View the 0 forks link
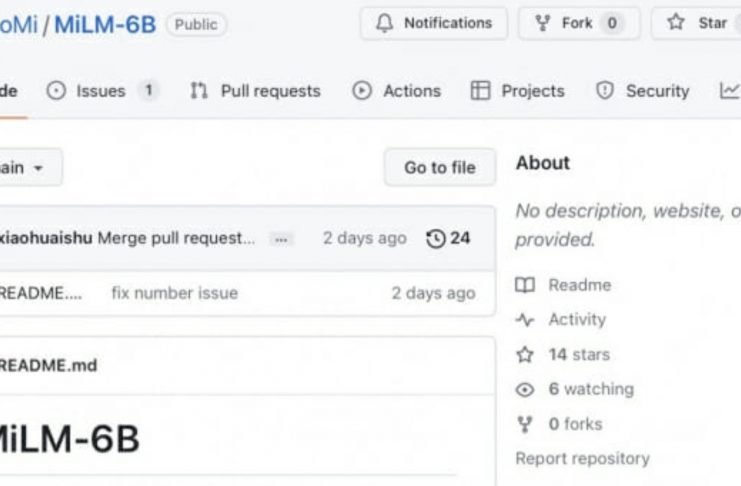The height and width of the screenshot is (486, 741). tap(560, 424)
